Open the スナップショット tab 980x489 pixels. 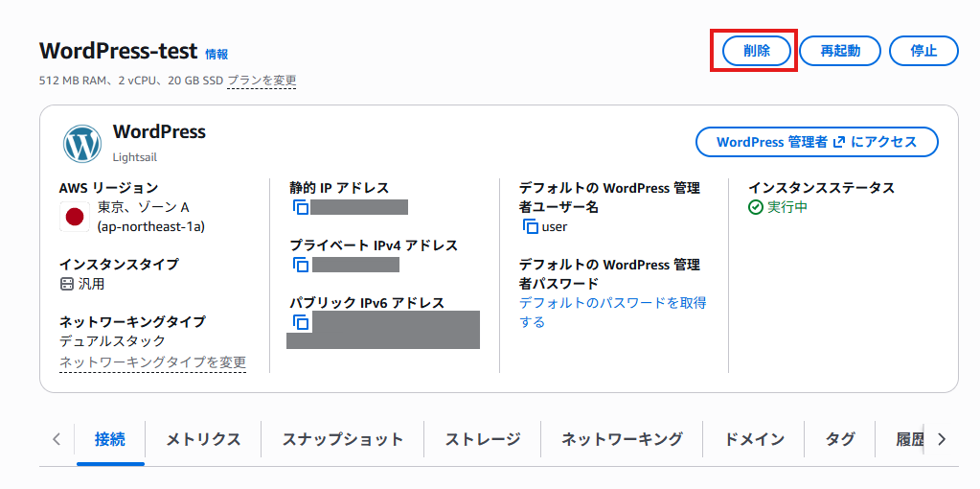pyautogui.click(x=343, y=439)
